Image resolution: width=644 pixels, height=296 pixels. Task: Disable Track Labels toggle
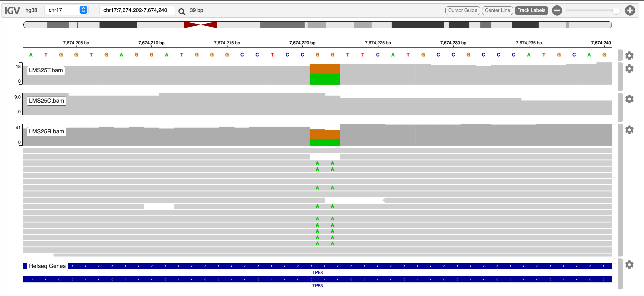click(531, 10)
